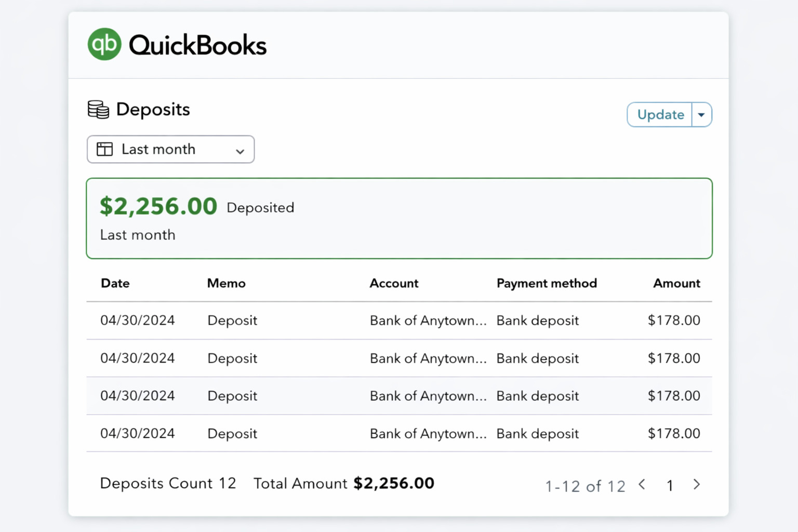The image size is (798, 532).
Task: Click page number 1 in pagination
Action: tap(670, 485)
